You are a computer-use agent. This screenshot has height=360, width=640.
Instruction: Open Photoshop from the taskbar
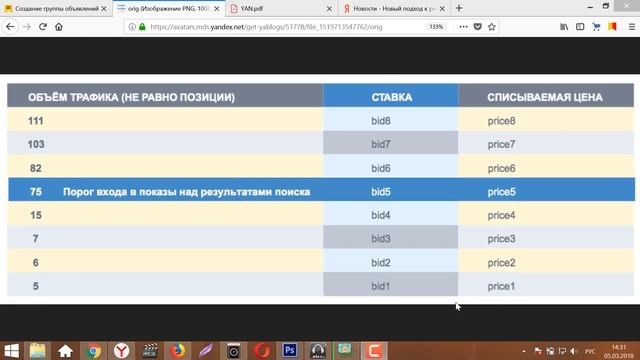(290, 351)
